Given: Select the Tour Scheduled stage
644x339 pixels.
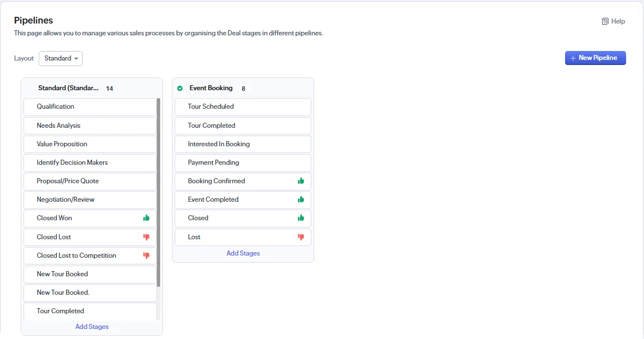Looking at the screenshot, I should [x=242, y=107].
